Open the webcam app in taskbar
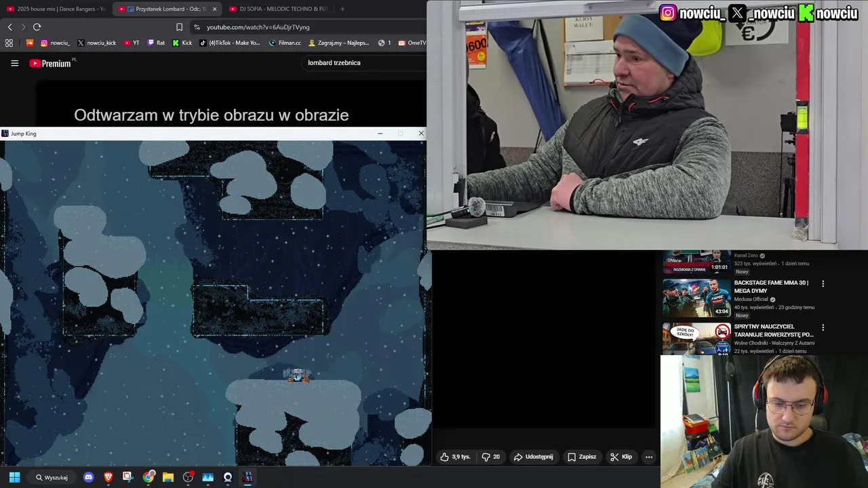 click(x=228, y=477)
